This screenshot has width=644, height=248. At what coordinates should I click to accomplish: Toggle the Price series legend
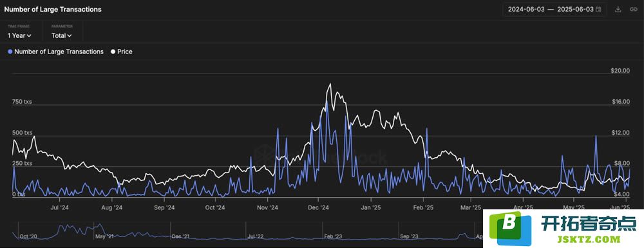point(122,52)
